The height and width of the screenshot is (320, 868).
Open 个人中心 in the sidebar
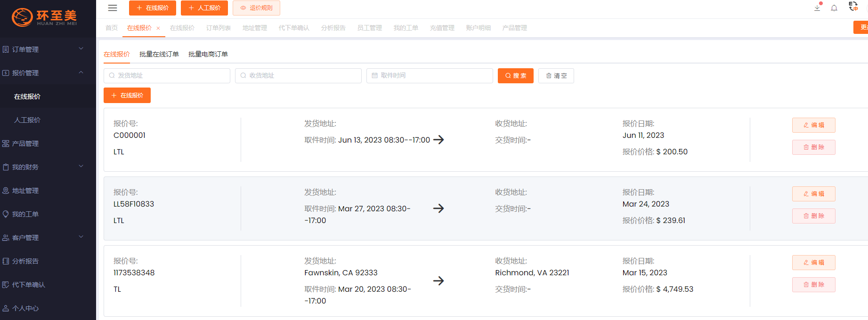tap(25, 308)
